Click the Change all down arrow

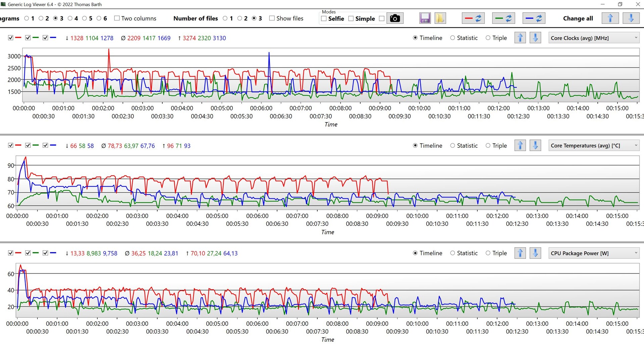click(x=631, y=18)
